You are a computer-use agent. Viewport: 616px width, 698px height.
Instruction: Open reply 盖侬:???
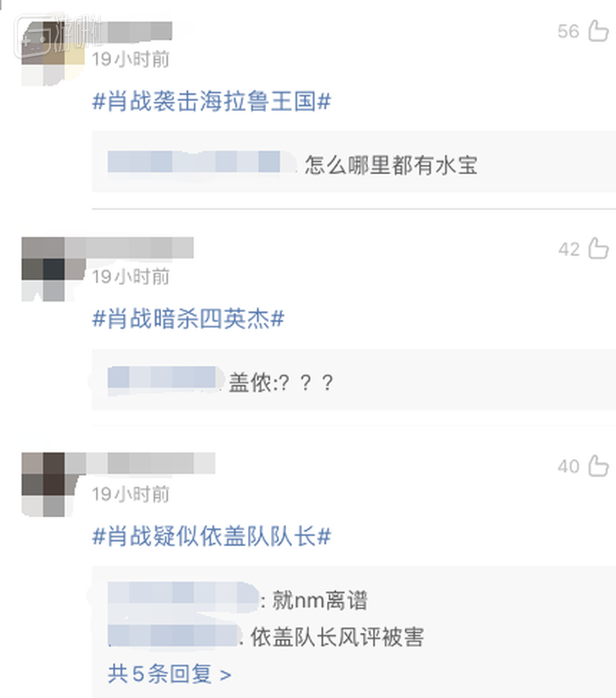coord(281,383)
